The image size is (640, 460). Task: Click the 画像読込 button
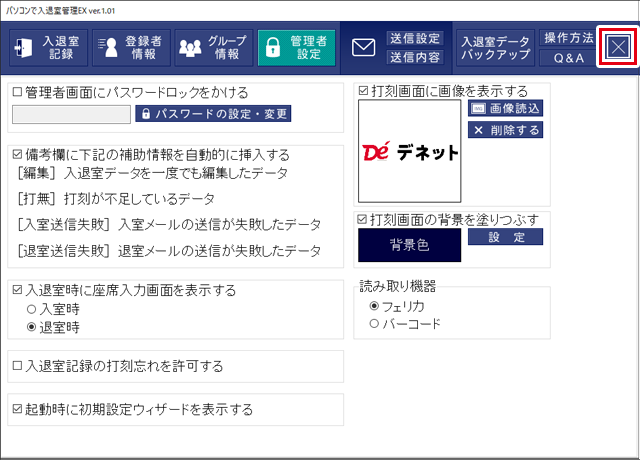(x=505, y=108)
